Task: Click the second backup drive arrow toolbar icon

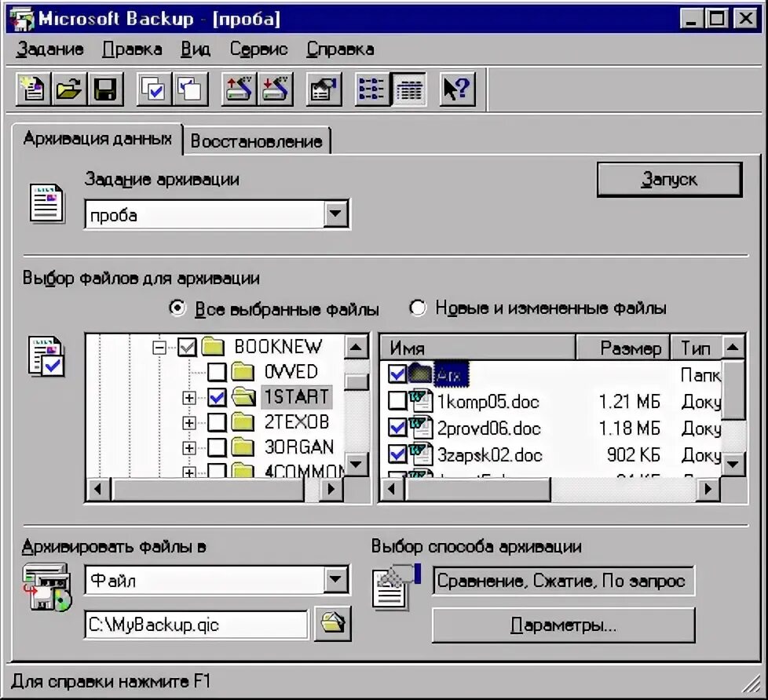Action: click(276, 89)
